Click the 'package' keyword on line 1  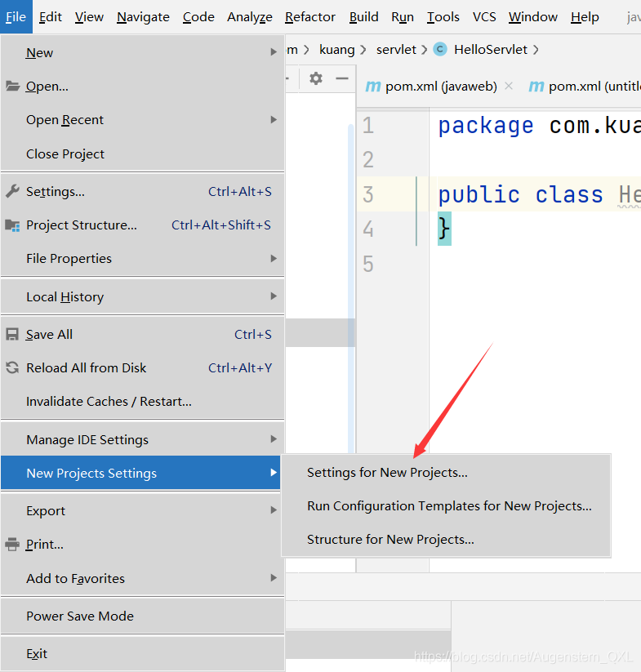coord(486,126)
